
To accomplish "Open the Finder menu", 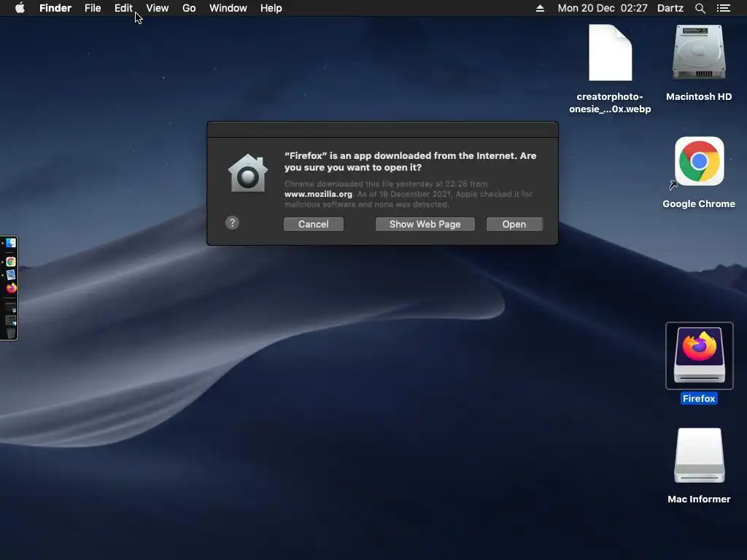I will click(55, 8).
